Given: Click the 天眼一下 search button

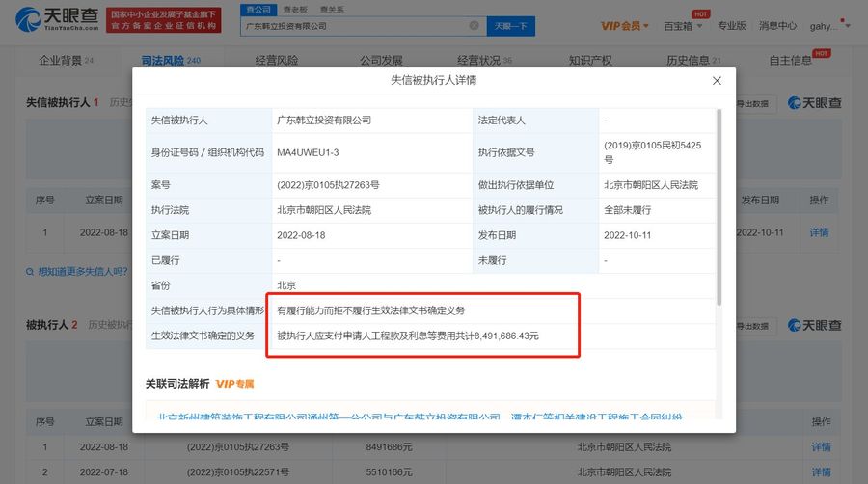Looking at the screenshot, I should tap(511, 26).
